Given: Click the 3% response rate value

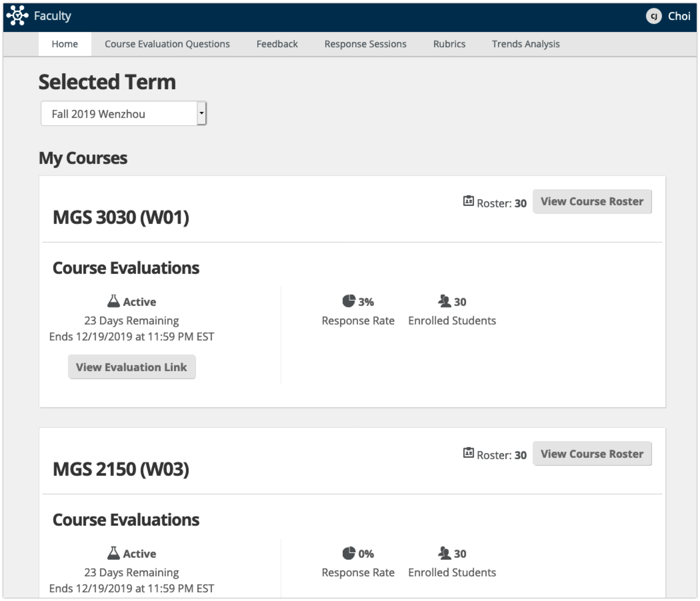Looking at the screenshot, I should click(x=366, y=301).
